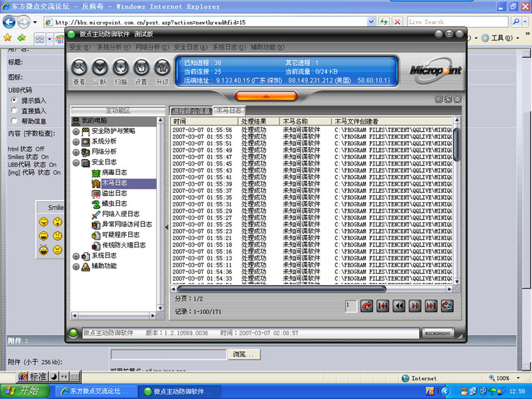532x399 pixels.
Task: Expand the 系统日志 node in the tree
Action: point(76,256)
